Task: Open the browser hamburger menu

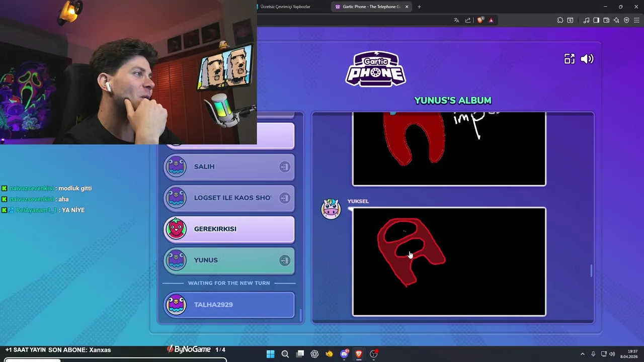Action: (636, 20)
